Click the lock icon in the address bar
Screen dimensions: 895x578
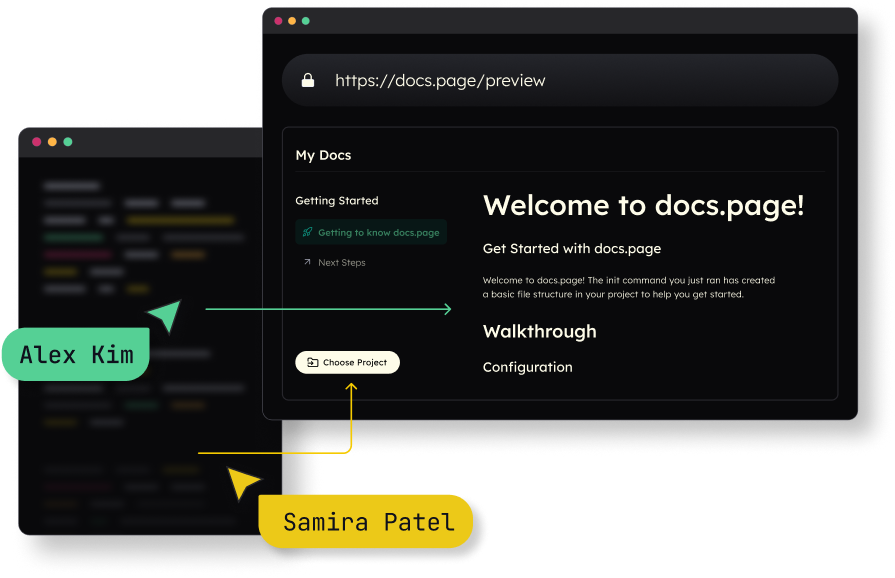pos(308,80)
